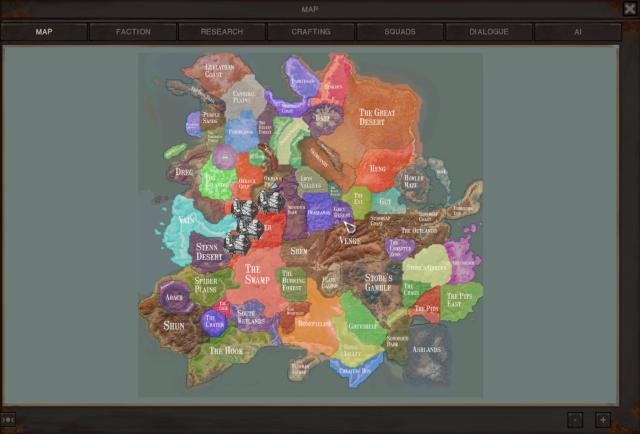Select the Stobe's Garden region
The image size is (640, 434).
click(x=427, y=268)
